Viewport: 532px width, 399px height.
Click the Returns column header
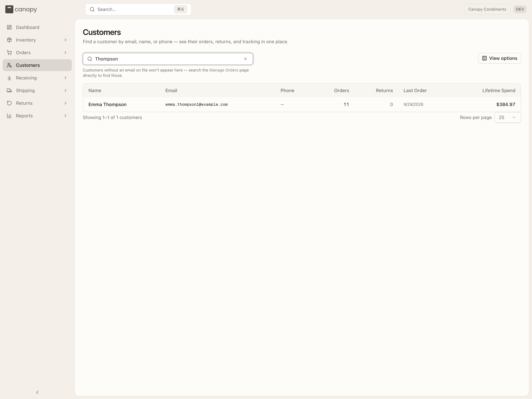coord(384,90)
